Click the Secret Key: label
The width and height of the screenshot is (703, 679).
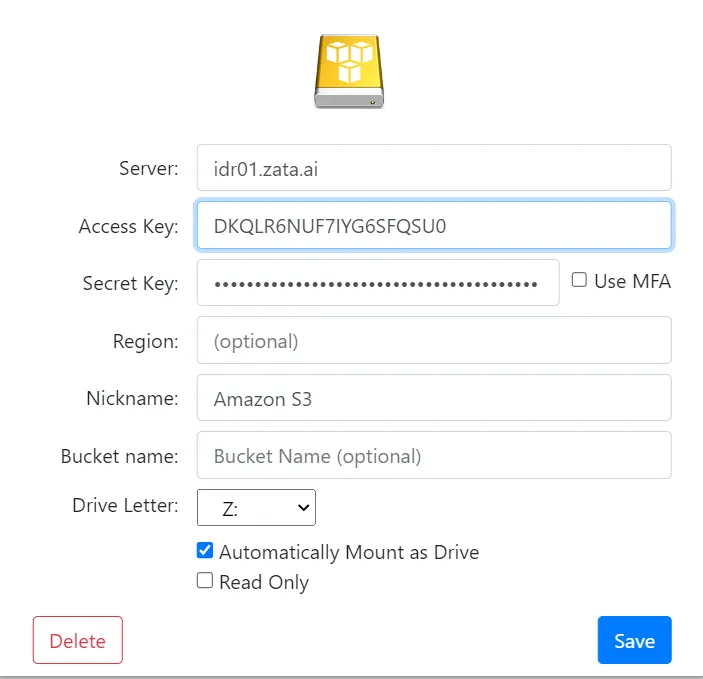[x=130, y=284]
